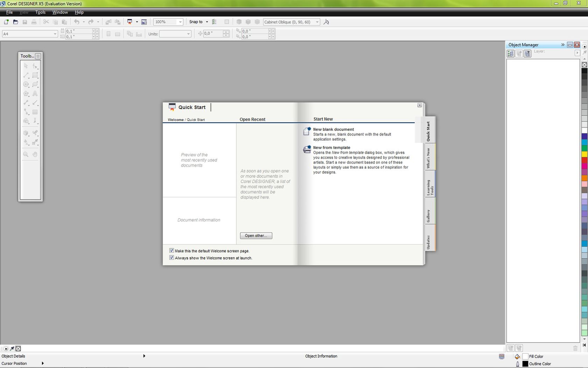Viewport: 588px width, 368px height.
Task: Click the projected axes icon at toolbar end
Action: (326, 22)
